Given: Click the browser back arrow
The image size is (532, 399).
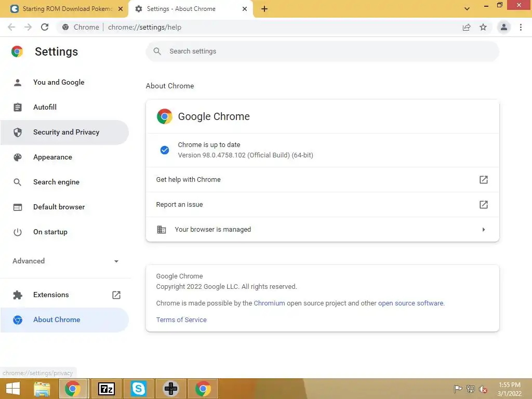Looking at the screenshot, I should click(x=11, y=27).
